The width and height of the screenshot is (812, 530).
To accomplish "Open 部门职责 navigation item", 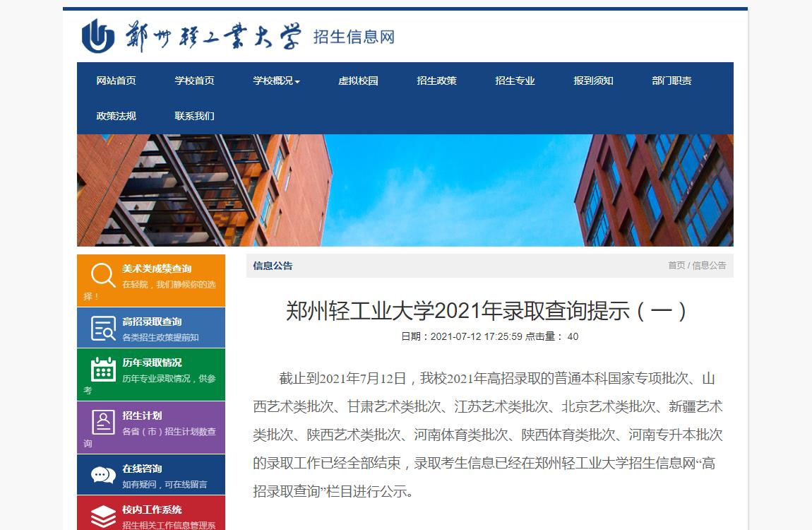I will pyautogui.click(x=671, y=81).
